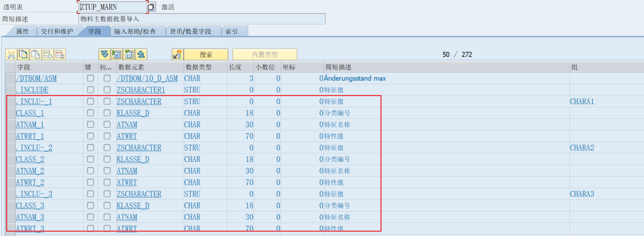
Task: Toggle initial checkbox for ATNAM_1 row
Action: tap(107, 124)
